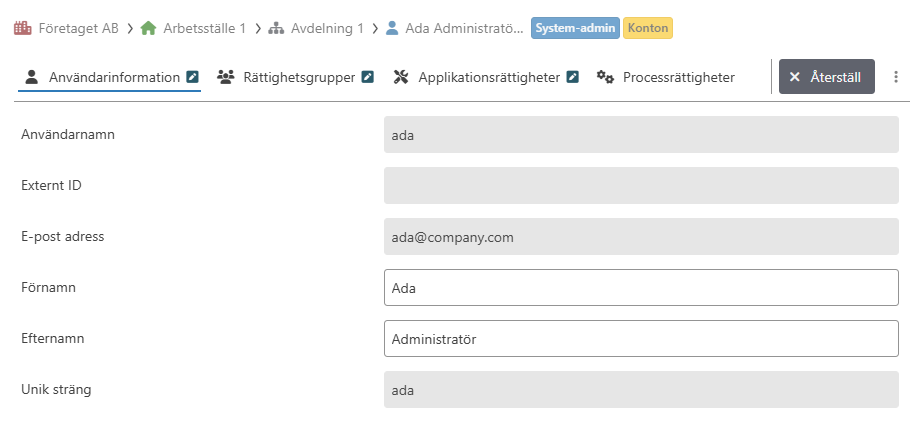Click the department hierarchy icon
The image size is (924, 422).
point(276,28)
